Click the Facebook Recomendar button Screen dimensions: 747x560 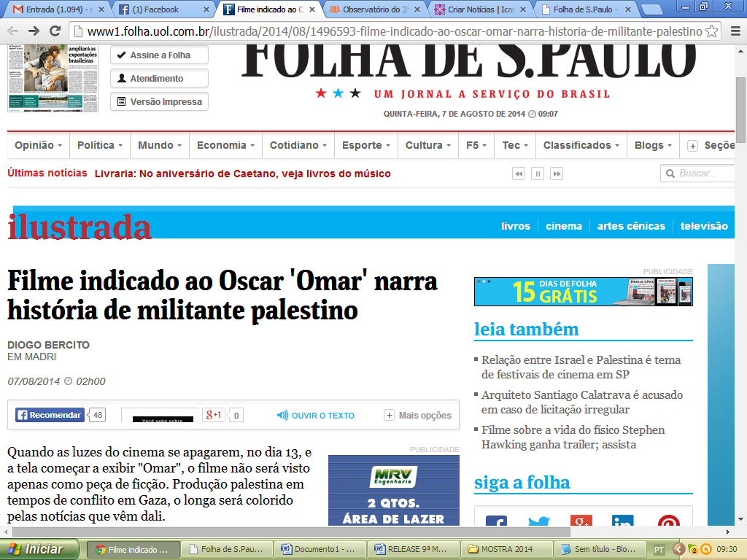pos(50,415)
